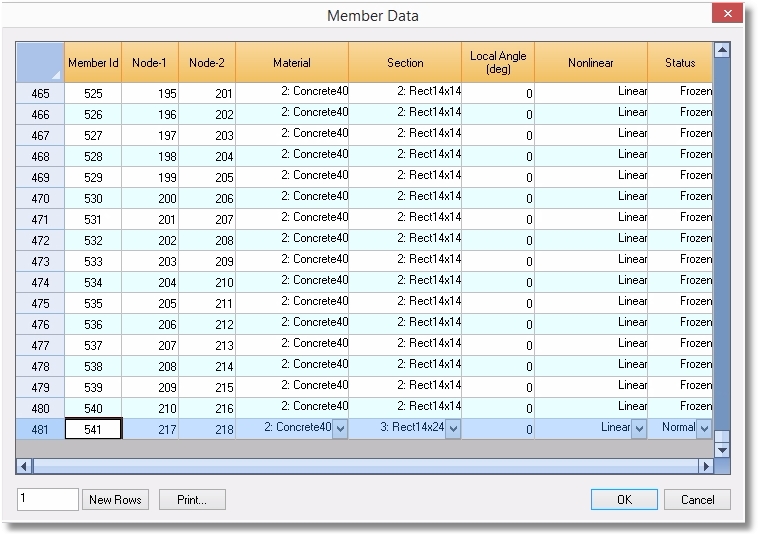Select row header 481
Viewport: 759px width, 537px height.
click(41, 429)
